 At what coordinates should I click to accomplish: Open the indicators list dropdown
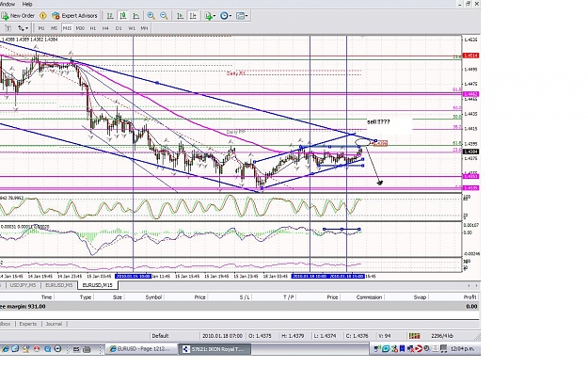click(x=210, y=16)
